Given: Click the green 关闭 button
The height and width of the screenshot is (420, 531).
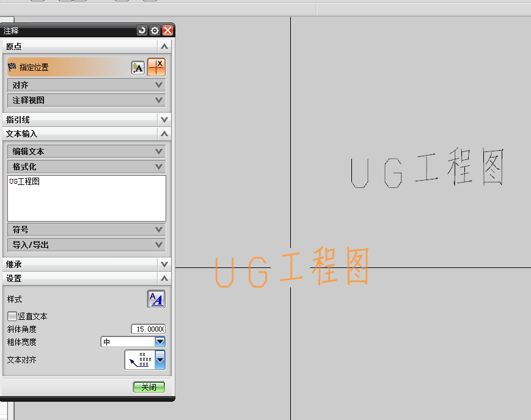Looking at the screenshot, I should (148, 386).
